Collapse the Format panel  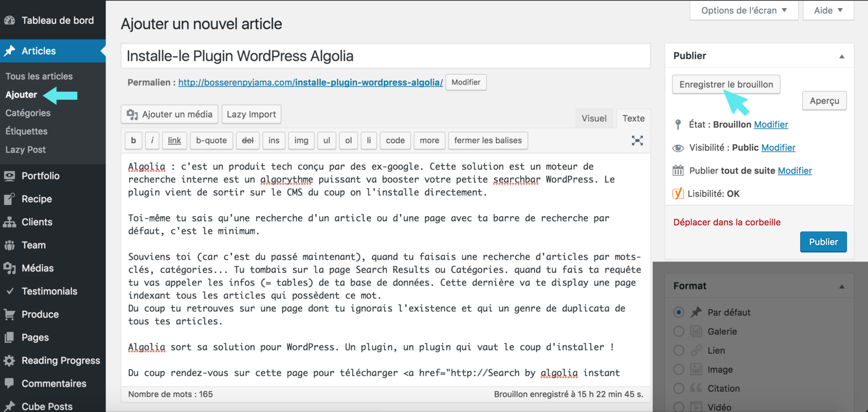[842, 287]
